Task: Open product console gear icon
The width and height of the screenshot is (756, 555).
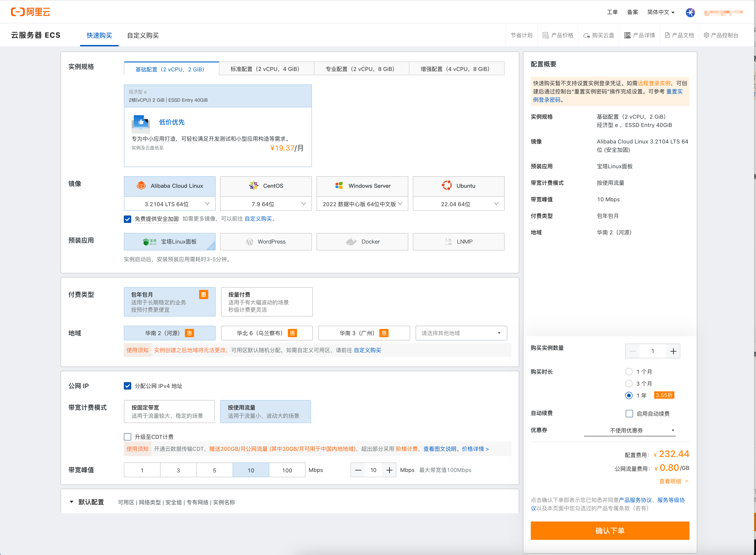Action: (x=706, y=35)
